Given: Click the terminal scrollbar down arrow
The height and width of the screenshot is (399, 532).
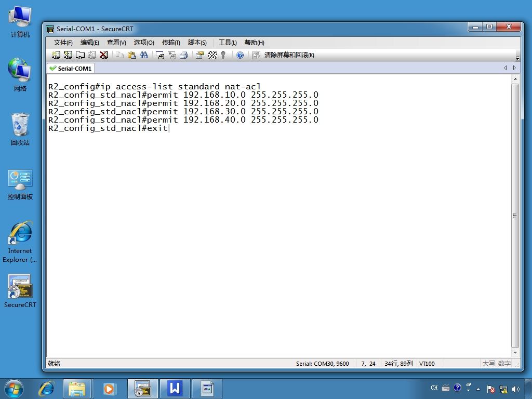Looking at the screenshot, I should pos(515,353).
